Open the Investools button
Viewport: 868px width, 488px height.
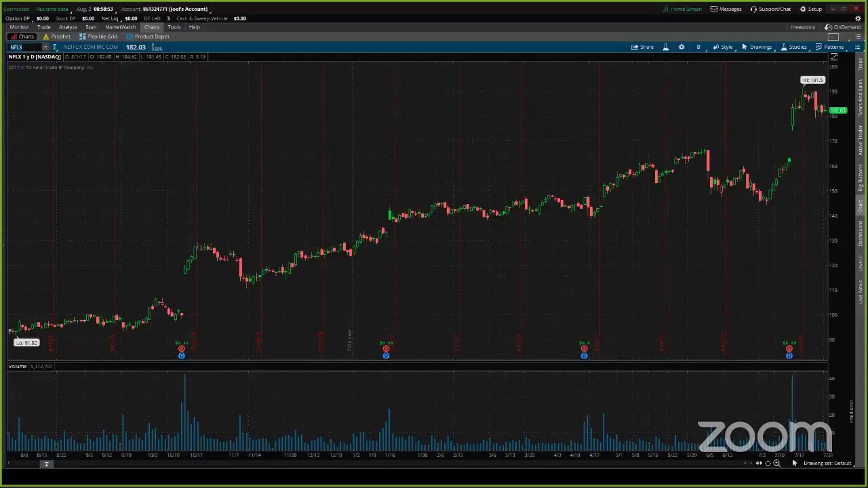803,27
